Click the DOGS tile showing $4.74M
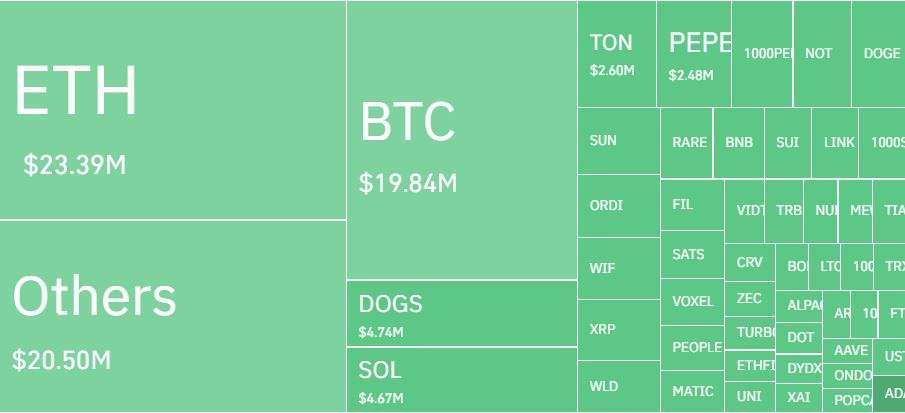905x413 pixels. [461, 313]
